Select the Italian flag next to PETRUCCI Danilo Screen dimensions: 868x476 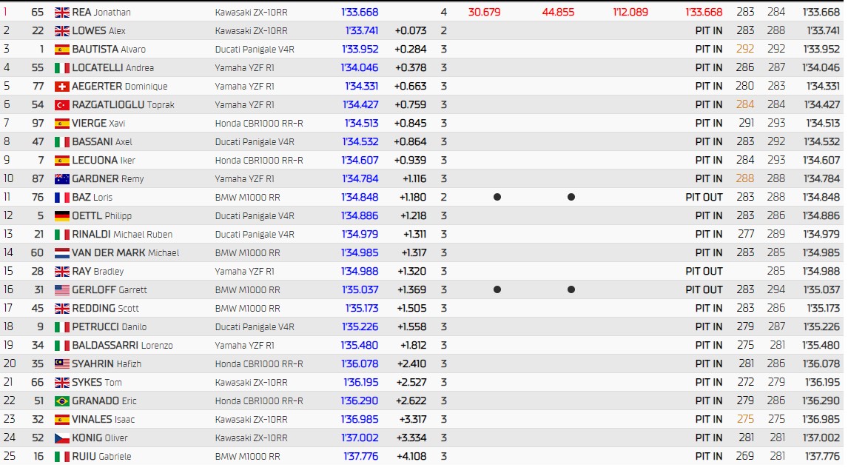pyautogui.click(x=62, y=327)
